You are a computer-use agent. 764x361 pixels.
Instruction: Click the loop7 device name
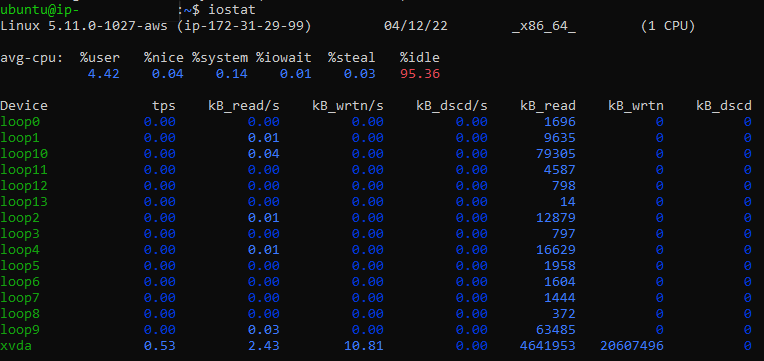coord(20,298)
